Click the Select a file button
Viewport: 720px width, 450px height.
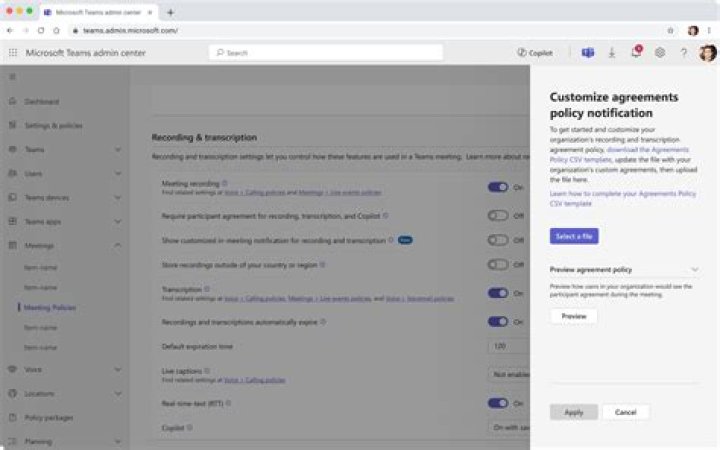point(574,236)
